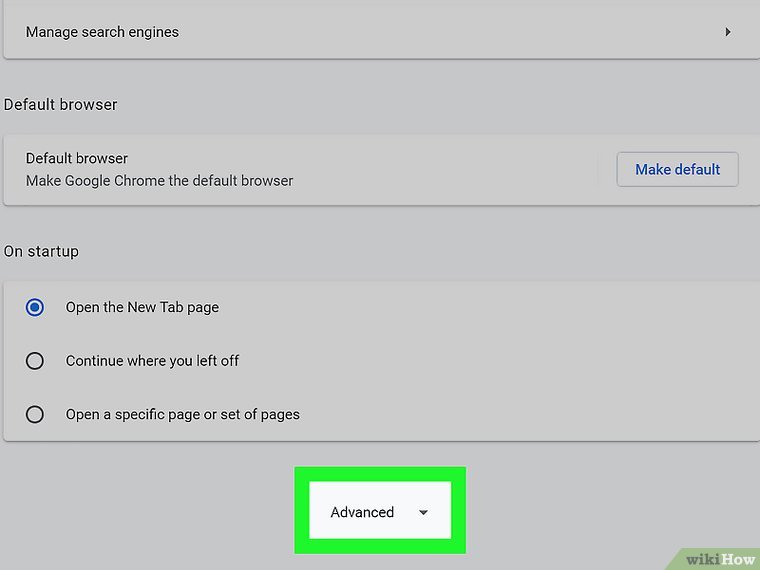Select the Open the New Tab page radio
760x570 pixels.
tap(35, 307)
